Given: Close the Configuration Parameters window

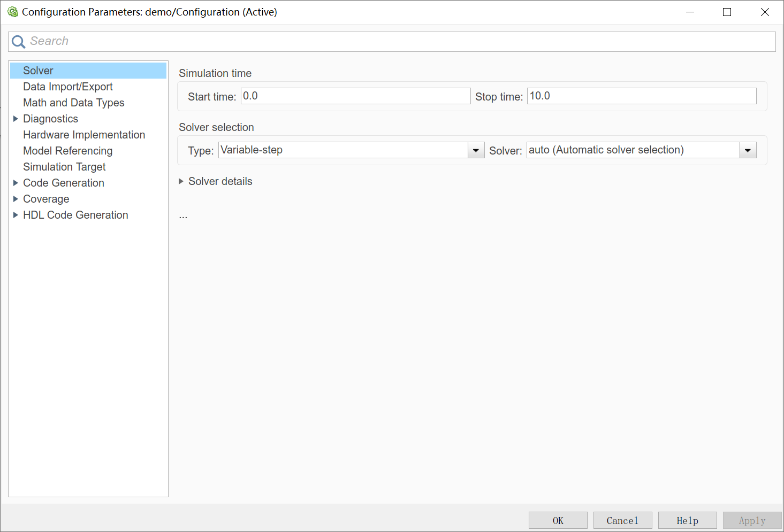Looking at the screenshot, I should [765, 12].
